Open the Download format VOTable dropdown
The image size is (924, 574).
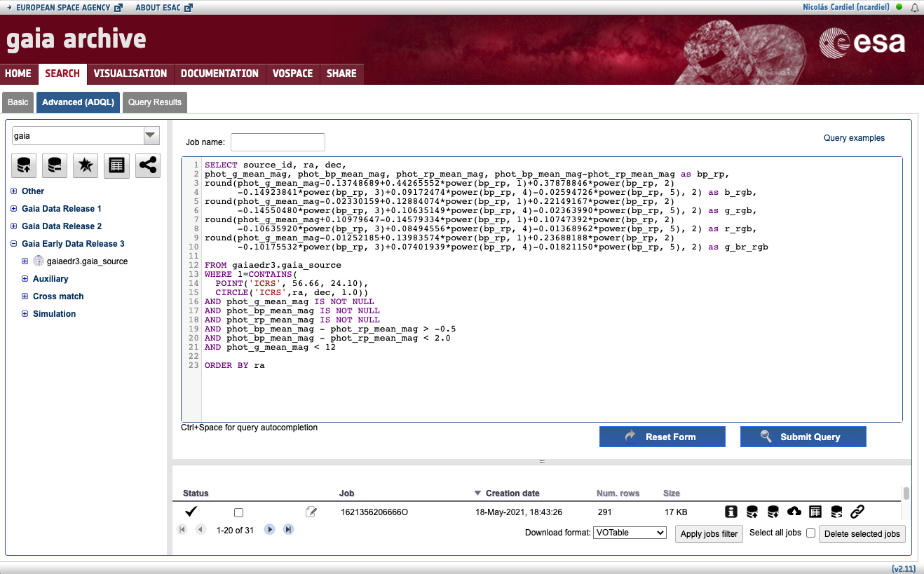coord(630,533)
